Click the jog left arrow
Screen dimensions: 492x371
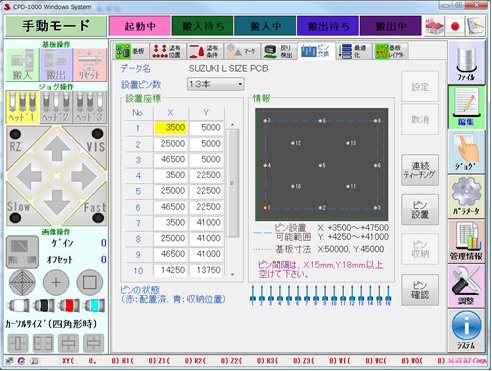click(x=29, y=176)
